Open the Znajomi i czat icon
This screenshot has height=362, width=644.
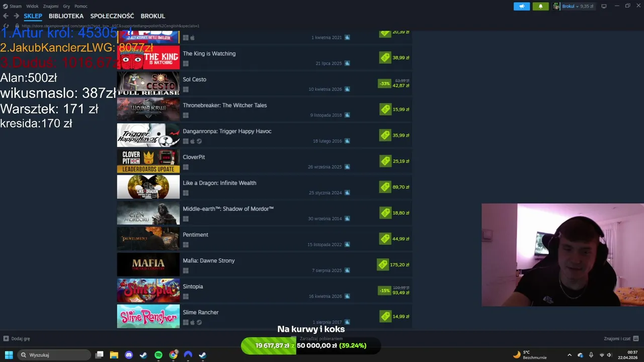(636, 339)
